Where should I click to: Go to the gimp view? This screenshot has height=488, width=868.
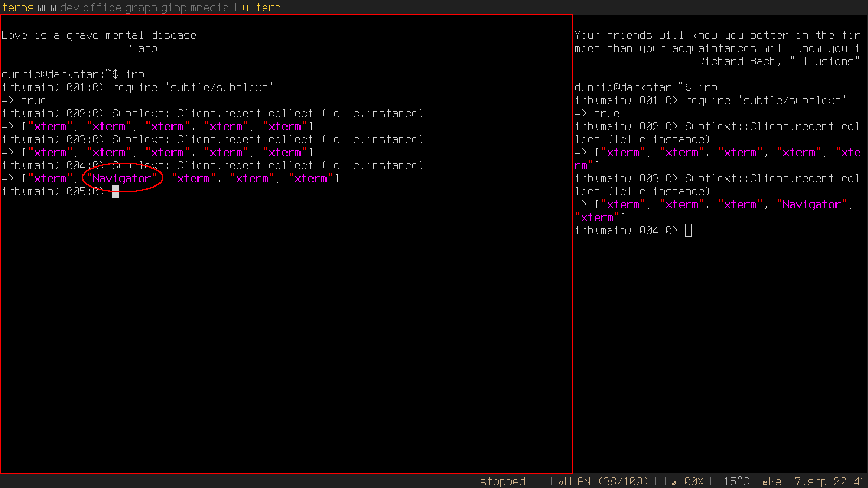tap(174, 8)
